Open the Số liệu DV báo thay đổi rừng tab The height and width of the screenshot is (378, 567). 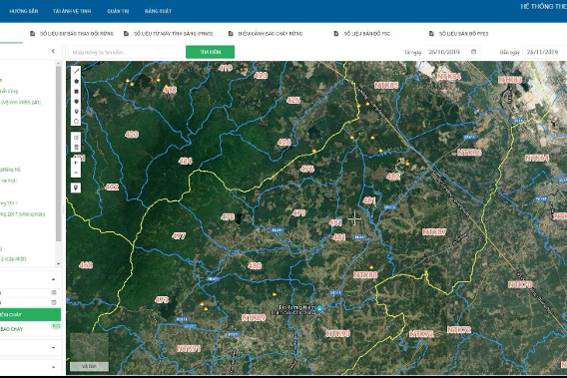[x=72, y=34]
